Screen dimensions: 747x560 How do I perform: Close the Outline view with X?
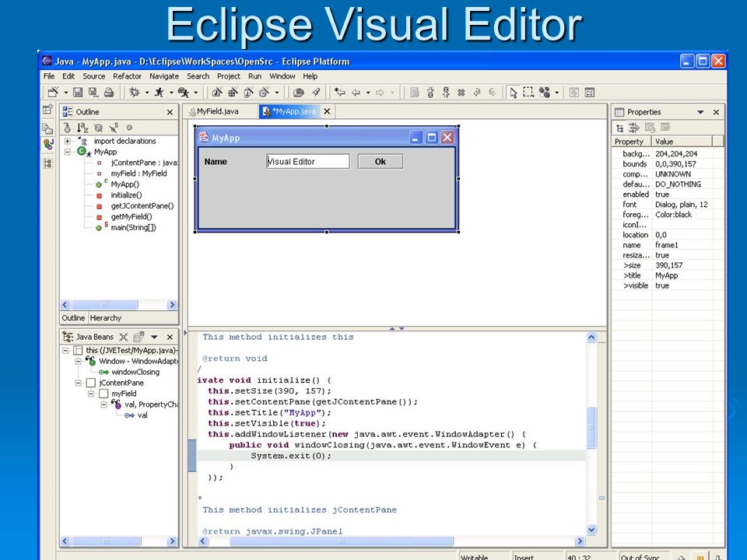(x=170, y=112)
